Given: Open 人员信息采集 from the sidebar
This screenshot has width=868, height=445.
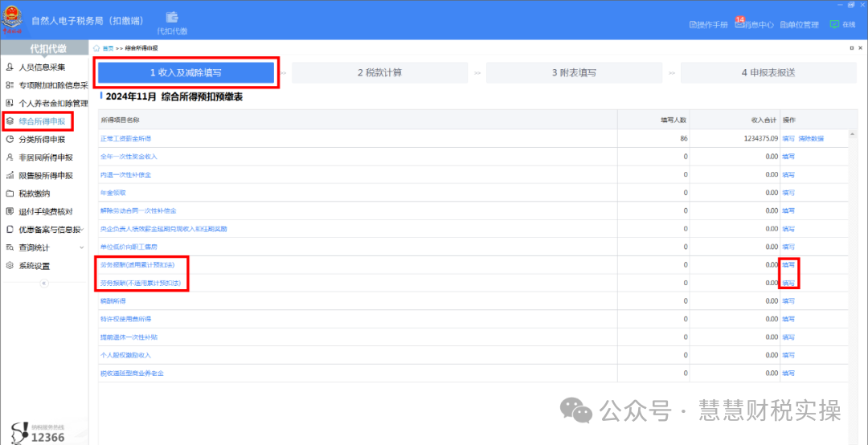Looking at the screenshot, I should pos(10,67).
